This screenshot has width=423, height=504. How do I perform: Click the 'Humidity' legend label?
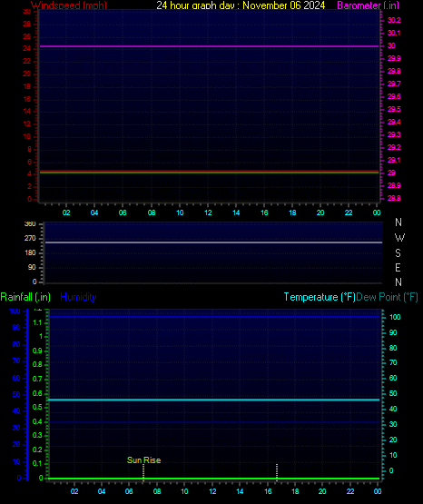pyautogui.click(x=78, y=297)
